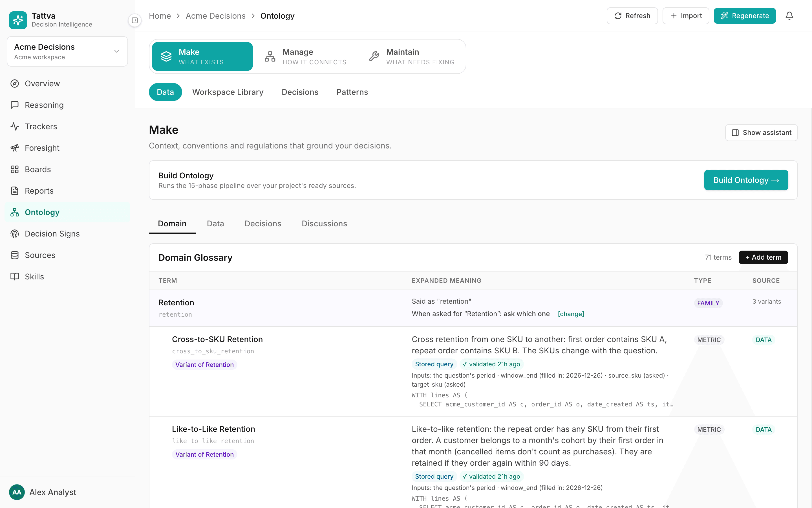Select the Workspace Library pill tab

228,92
